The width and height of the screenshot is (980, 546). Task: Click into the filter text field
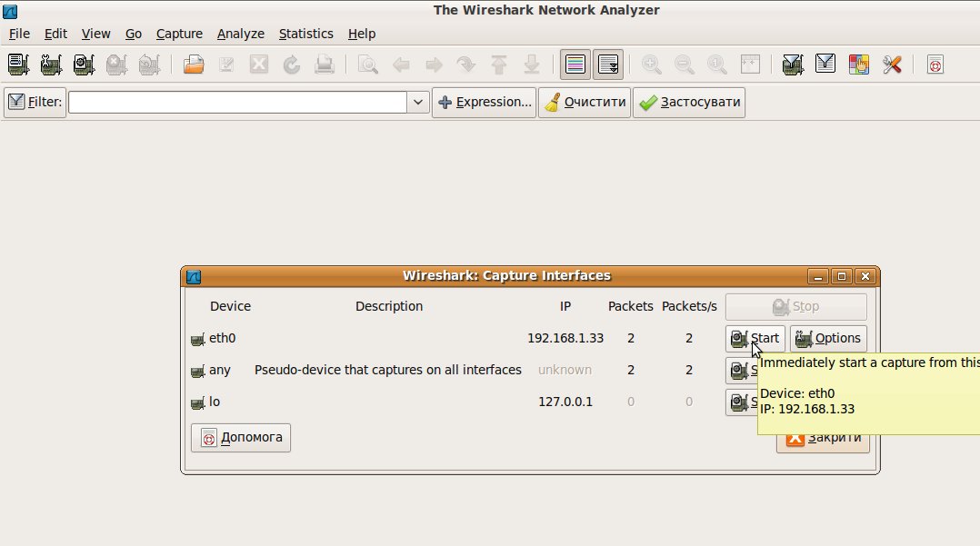(237, 102)
